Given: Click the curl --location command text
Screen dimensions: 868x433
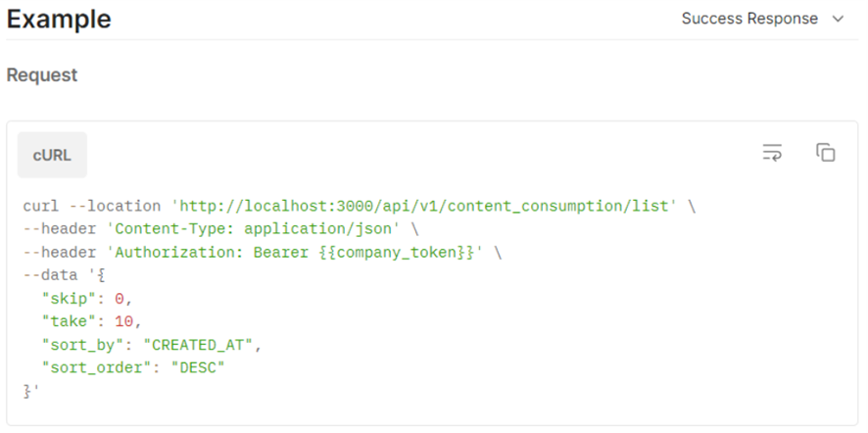Looking at the screenshot, I should pyautogui.click(x=92, y=207).
